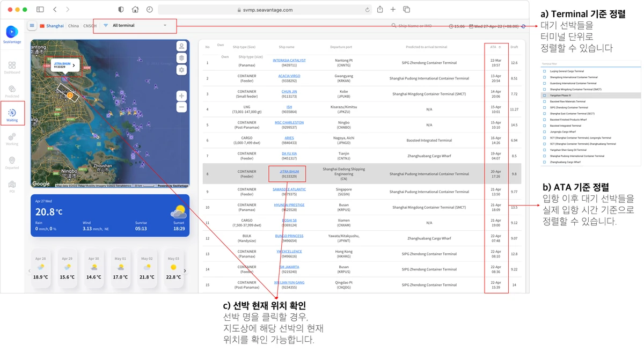Open a new browser tab
644x352 pixels.
point(393,10)
